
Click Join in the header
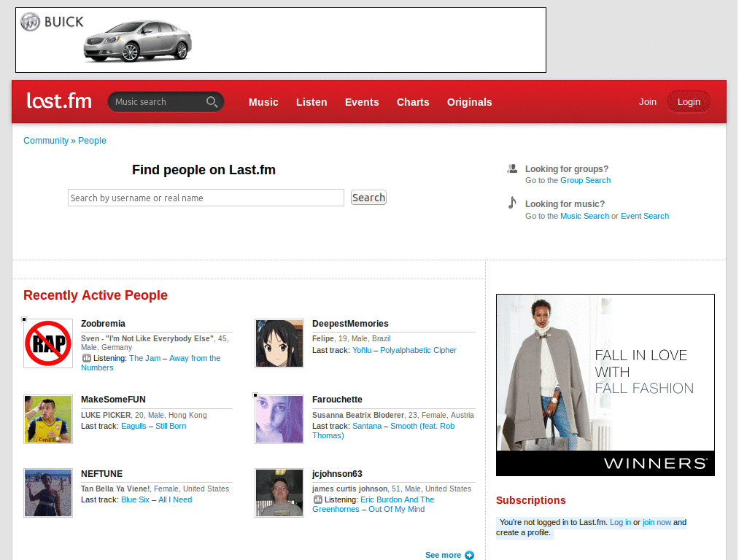tap(648, 102)
